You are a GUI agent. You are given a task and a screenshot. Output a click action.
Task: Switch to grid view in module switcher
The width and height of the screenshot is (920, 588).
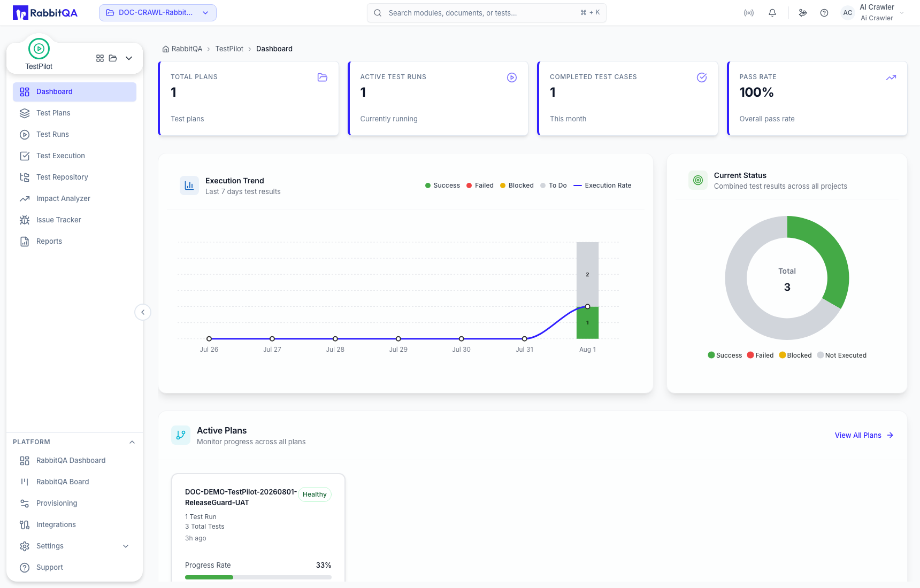coord(100,58)
